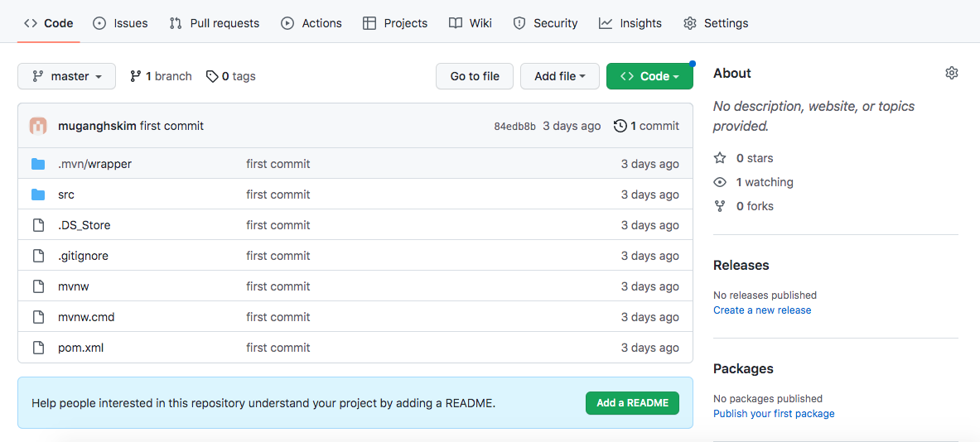
Task: Click the Insights graph icon
Action: [x=605, y=23]
